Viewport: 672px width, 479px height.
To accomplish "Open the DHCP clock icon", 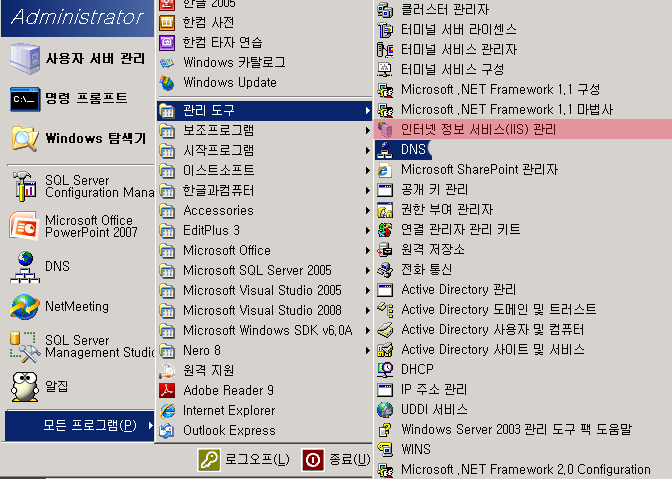I will pyautogui.click(x=385, y=369).
